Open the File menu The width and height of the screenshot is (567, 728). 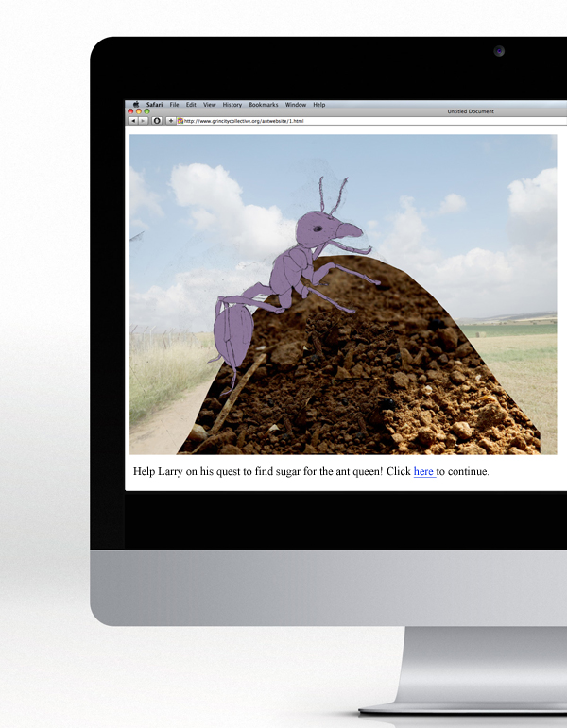175,105
